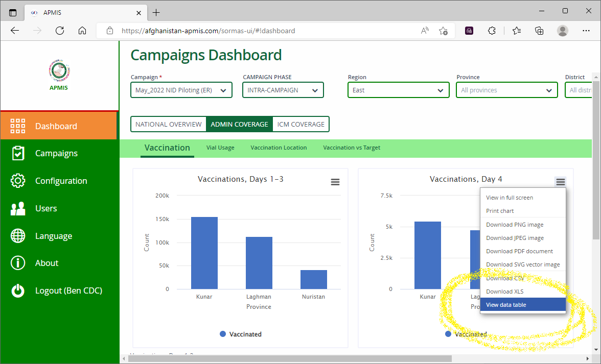Open the Vial Usage tab

click(x=220, y=148)
